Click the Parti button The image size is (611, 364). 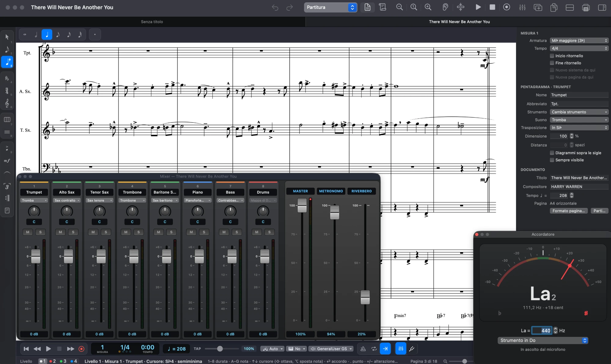click(599, 211)
